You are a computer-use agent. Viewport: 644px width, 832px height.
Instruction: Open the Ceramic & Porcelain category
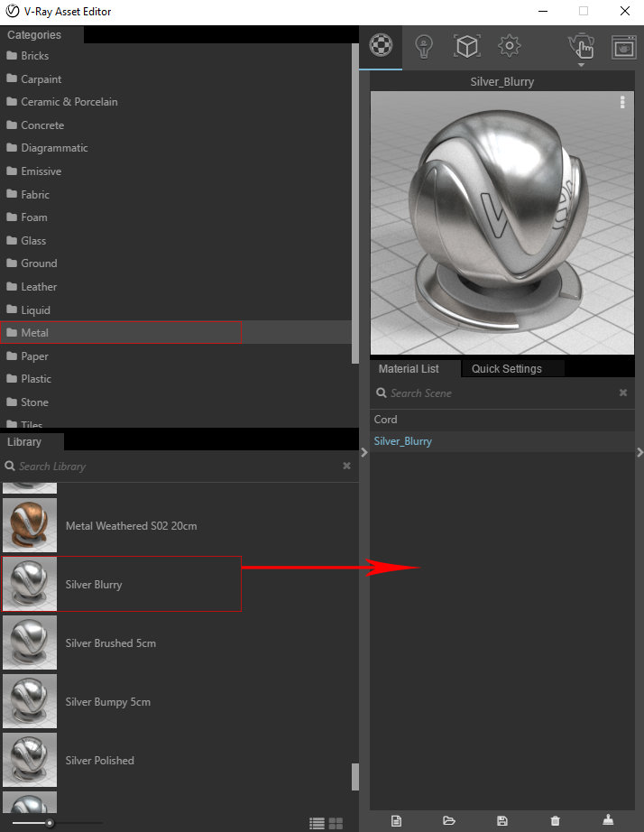point(175,102)
